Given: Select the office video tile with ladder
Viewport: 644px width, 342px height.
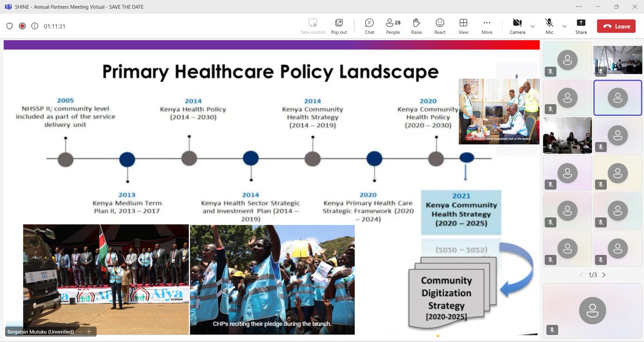Looking at the screenshot, I should click(617, 60).
